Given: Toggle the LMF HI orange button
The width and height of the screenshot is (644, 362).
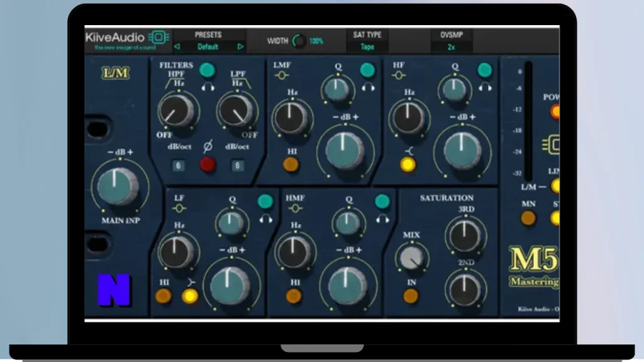Looking at the screenshot, I should click(291, 165).
